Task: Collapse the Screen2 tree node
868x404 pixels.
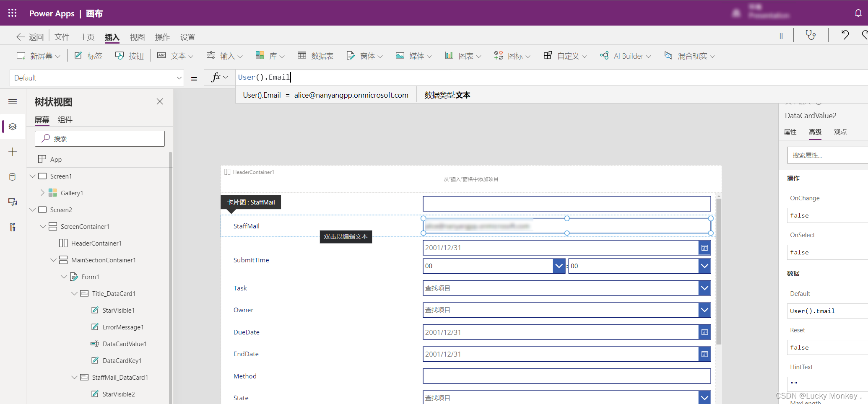Action: point(32,210)
